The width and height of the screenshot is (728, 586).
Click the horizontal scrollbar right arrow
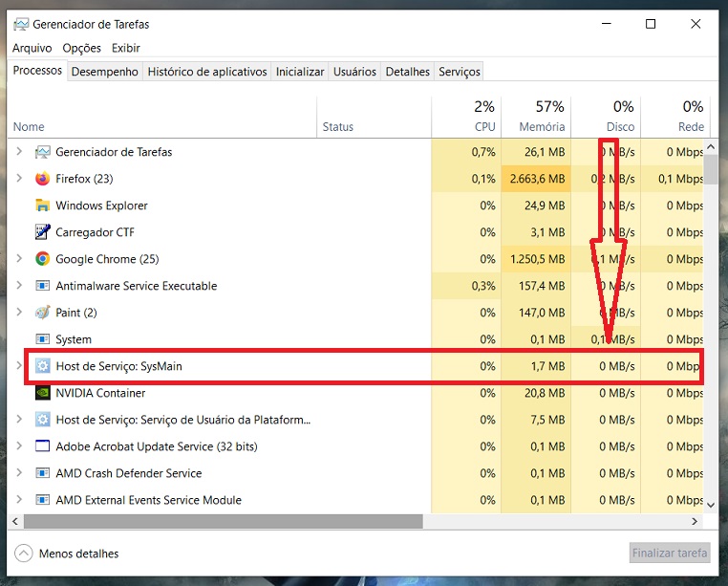695,521
